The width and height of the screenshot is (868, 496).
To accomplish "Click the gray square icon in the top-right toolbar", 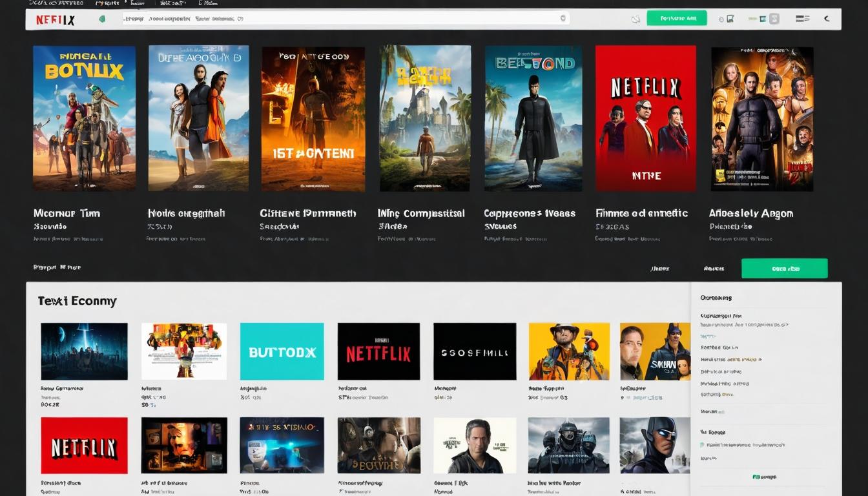I will click(x=774, y=19).
